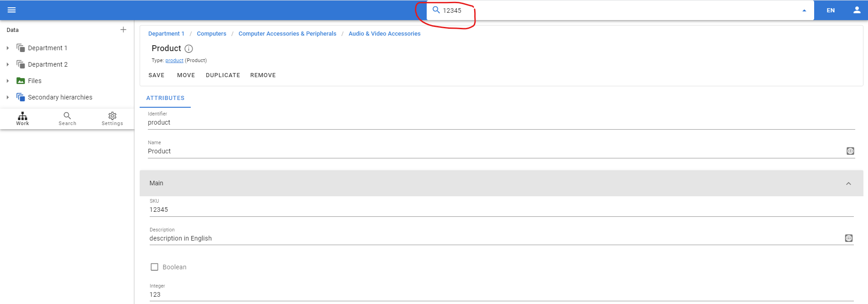Switch to the Work hierarchy view
Screen dimensions: 868x304
22,119
